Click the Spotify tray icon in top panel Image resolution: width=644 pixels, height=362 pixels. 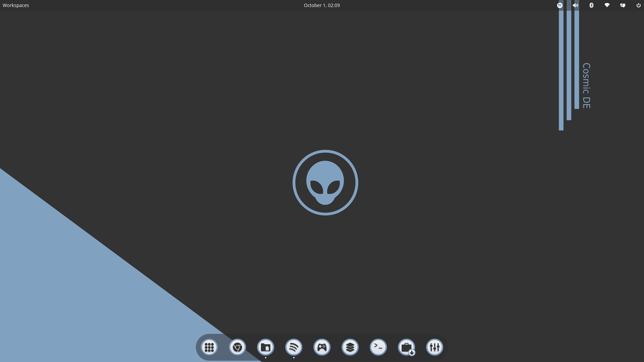coord(560,5)
